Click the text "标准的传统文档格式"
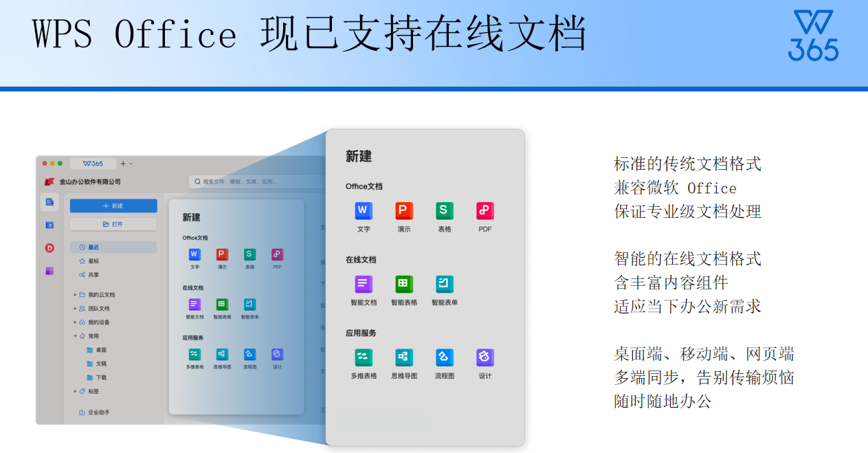Image resolution: width=868 pixels, height=453 pixels. [687, 164]
